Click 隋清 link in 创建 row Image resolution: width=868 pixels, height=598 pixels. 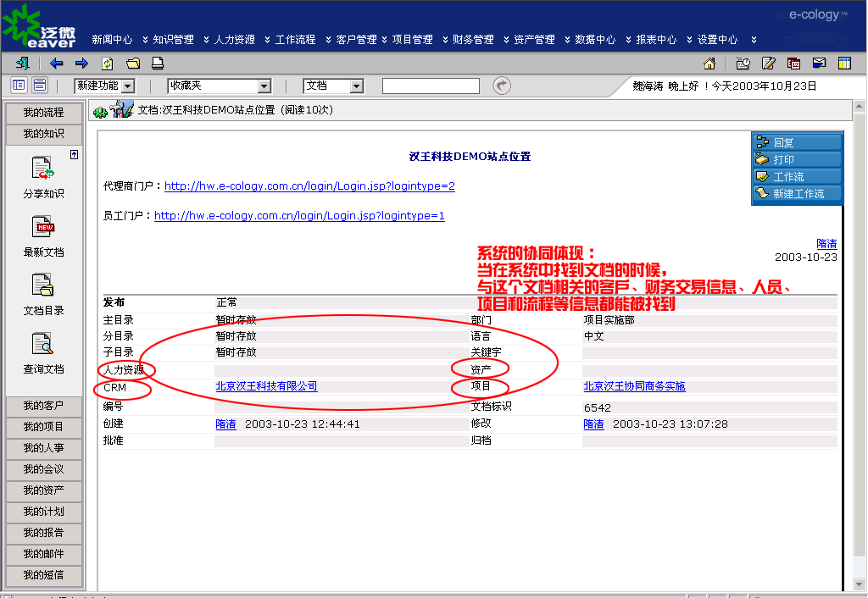[x=225, y=424]
